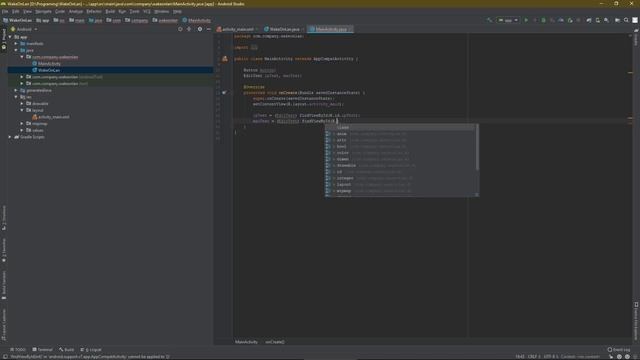Expand the values folder
The height and width of the screenshot is (360, 640).
tap(22, 130)
